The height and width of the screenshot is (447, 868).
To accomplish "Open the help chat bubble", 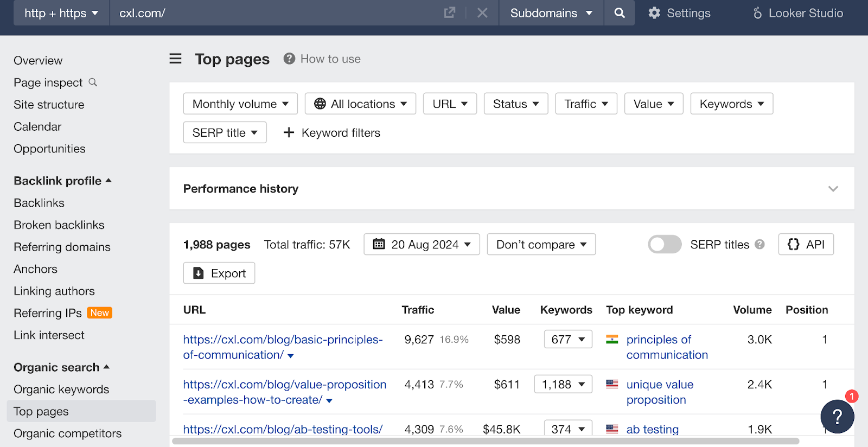I will pos(837,416).
